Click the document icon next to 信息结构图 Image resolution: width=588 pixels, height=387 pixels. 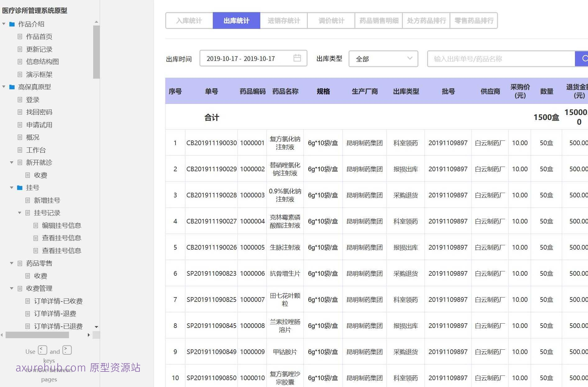[20, 62]
